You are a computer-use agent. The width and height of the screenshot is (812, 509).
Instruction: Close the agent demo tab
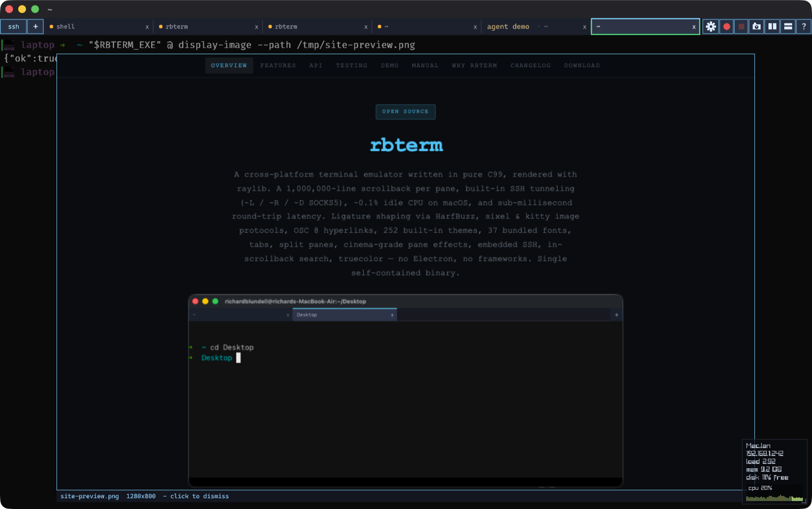tap(585, 27)
